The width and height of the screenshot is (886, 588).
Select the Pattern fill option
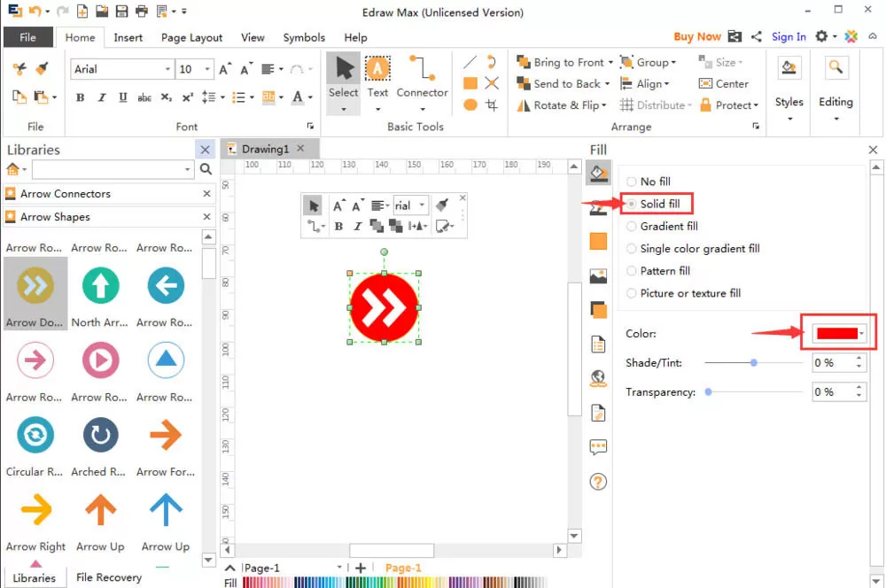pyautogui.click(x=658, y=271)
